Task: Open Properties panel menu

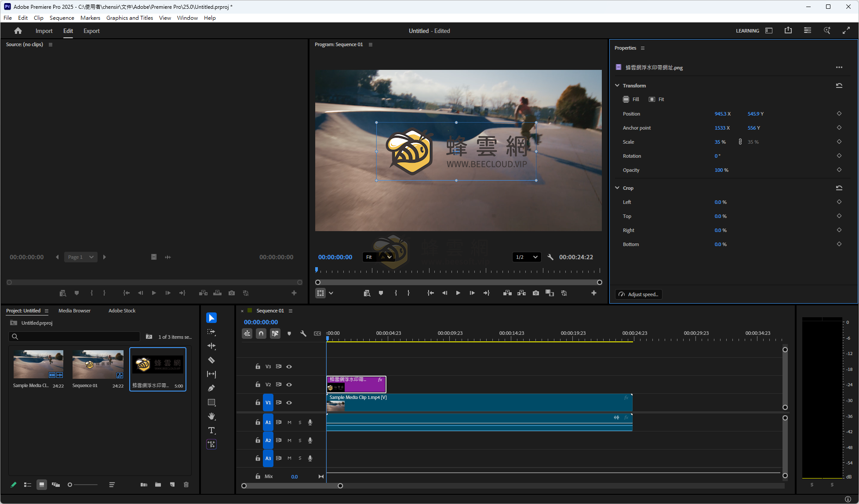Action: click(x=643, y=48)
